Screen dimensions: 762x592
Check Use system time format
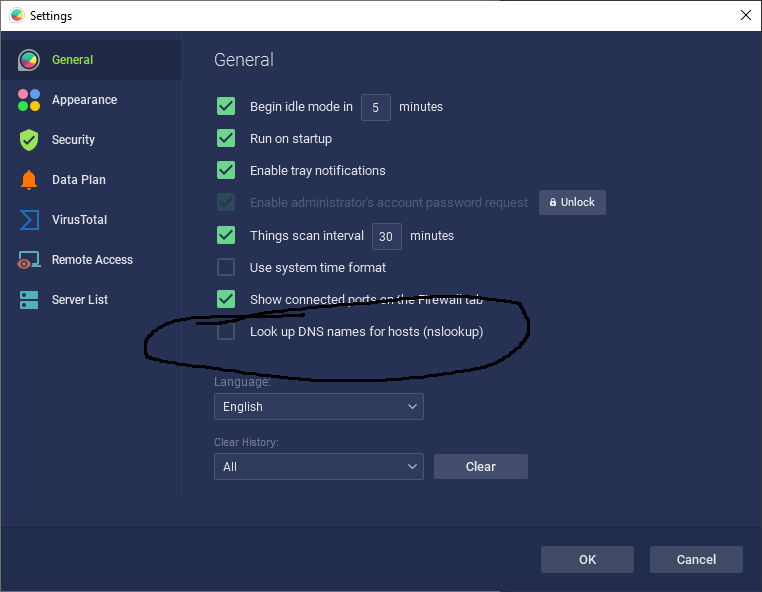[x=226, y=267]
